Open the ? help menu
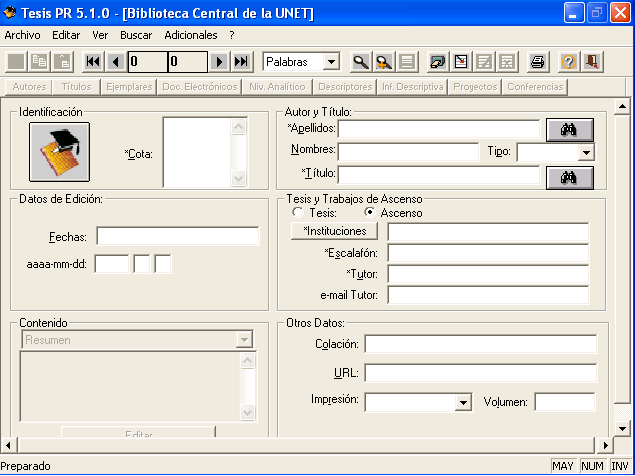Screen dimensions: 635x476 tap(232, 35)
